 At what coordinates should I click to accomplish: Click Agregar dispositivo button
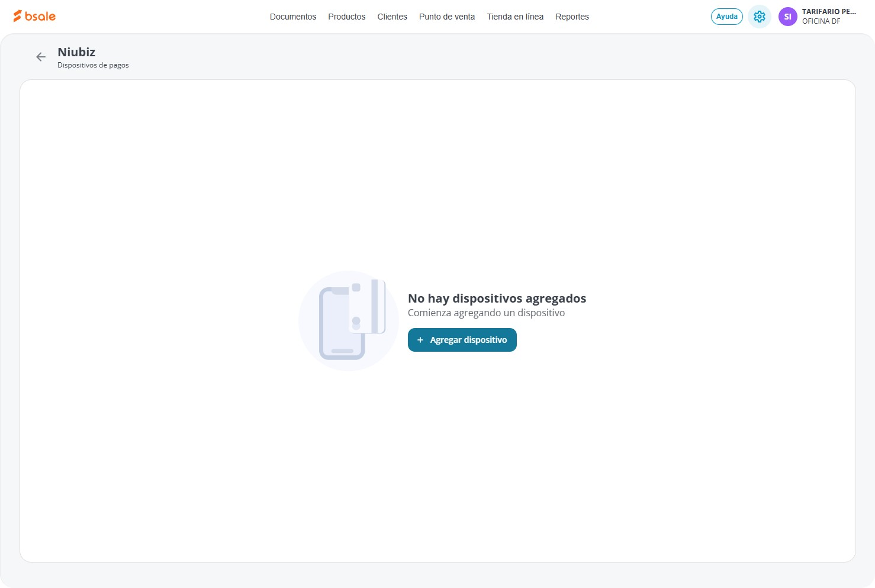tap(462, 340)
